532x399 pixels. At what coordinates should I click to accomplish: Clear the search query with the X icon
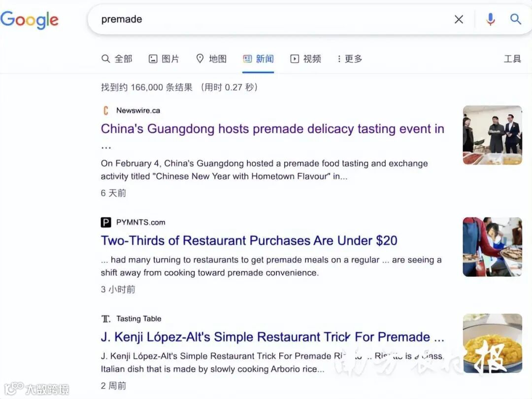(459, 19)
